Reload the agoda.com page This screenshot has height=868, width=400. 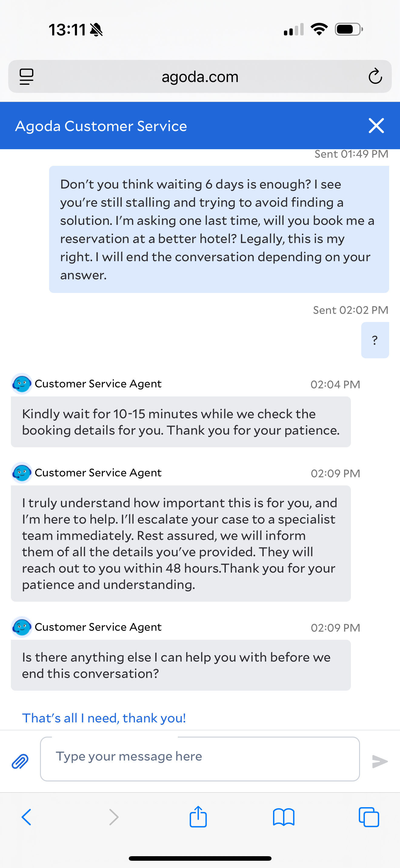point(375,77)
